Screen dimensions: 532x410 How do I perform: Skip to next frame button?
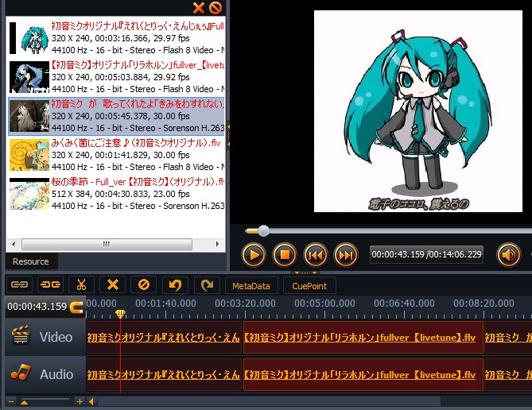345,255
